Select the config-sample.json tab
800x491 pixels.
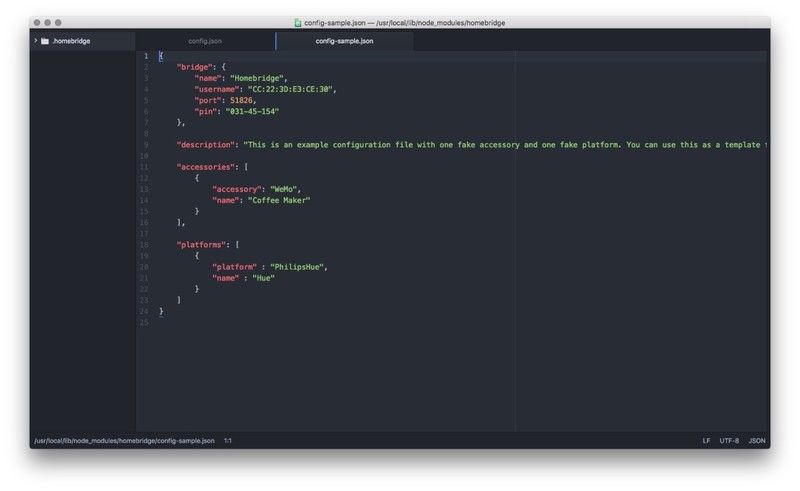click(x=344, y=41)
